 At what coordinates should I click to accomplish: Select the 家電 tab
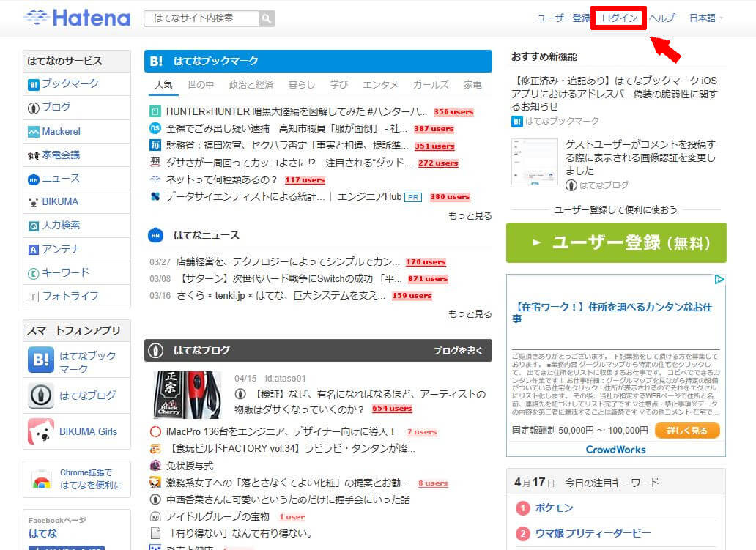(472, 85)
